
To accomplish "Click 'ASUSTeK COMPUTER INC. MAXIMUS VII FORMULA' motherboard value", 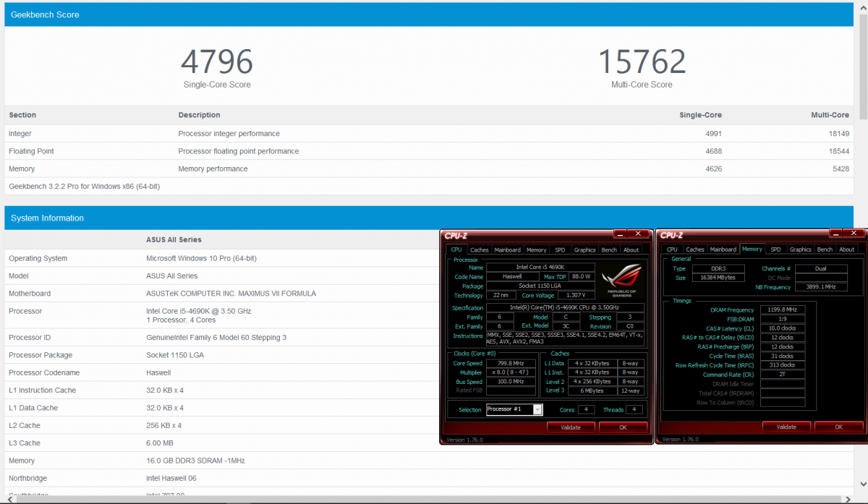I will [231, 294].
